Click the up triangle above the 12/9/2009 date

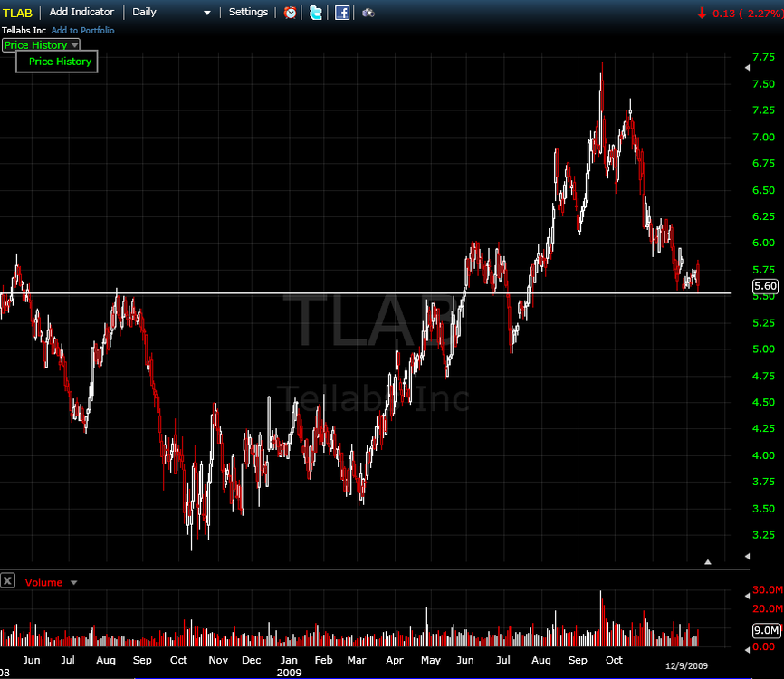click(707, 562)
